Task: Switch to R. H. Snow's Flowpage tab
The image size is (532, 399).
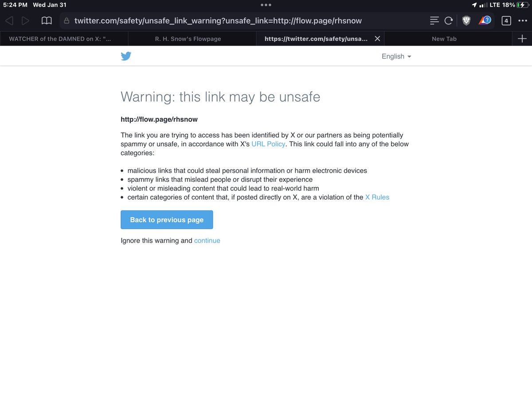Action: tap(192, 39)
